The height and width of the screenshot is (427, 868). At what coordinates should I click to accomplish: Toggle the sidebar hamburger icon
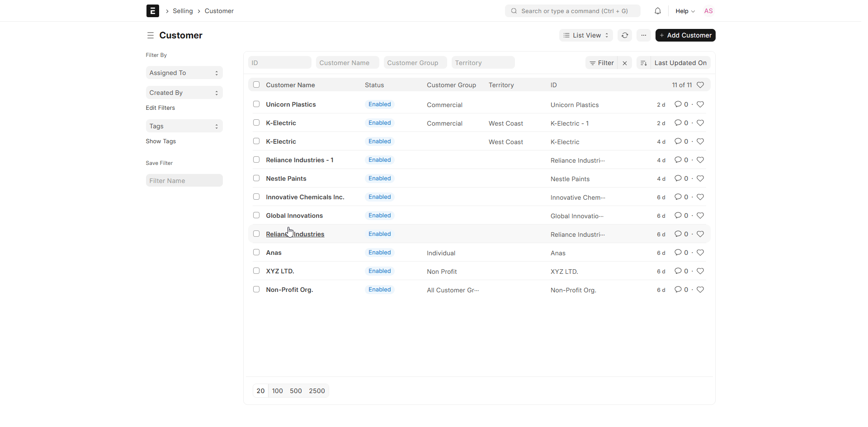(x=151, y=35)
